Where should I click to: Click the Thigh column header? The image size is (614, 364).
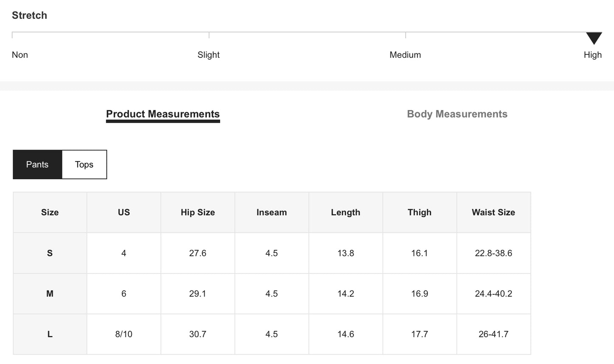pyautogui.click(x=419, y=212)
